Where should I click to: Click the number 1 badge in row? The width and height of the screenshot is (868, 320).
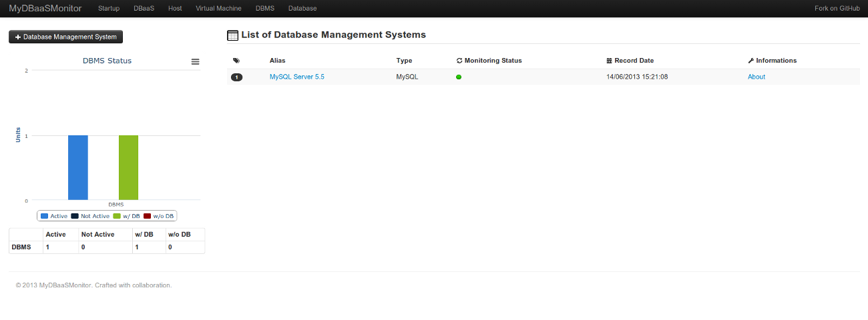pos(236,77)
